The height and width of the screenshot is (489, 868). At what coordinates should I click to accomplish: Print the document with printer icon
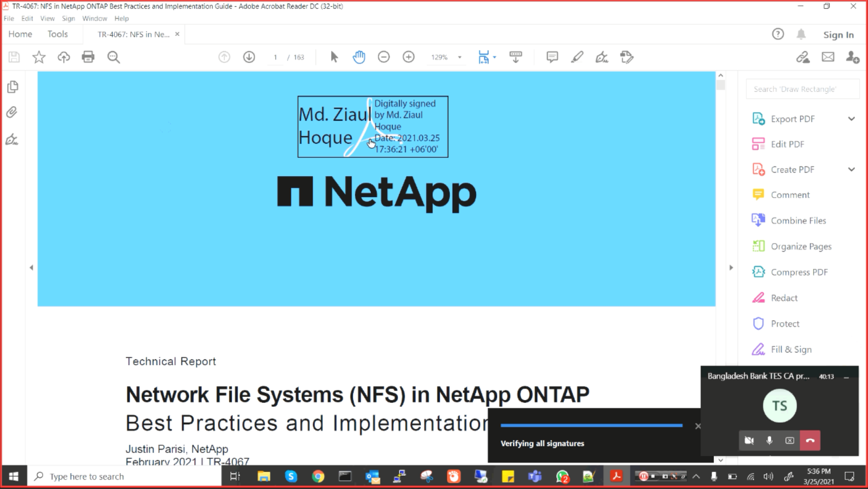coord(88,57)
